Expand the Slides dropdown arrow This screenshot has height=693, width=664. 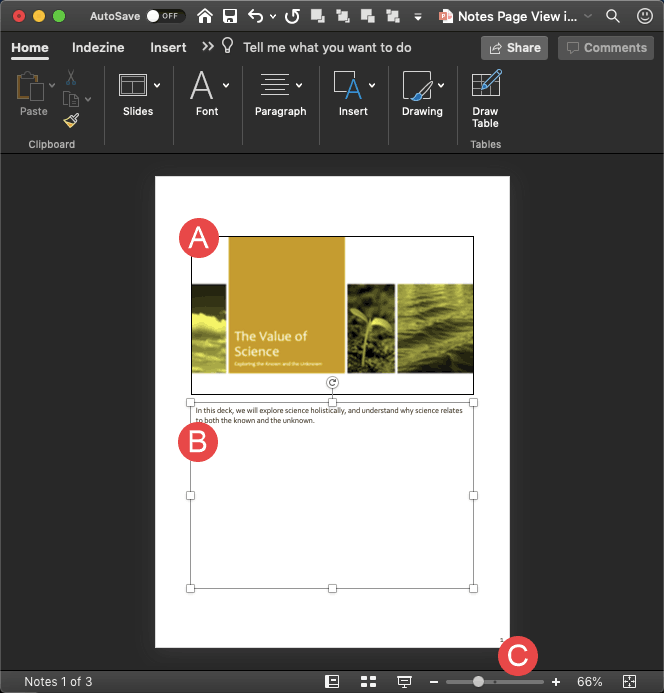tap(157, 85)
